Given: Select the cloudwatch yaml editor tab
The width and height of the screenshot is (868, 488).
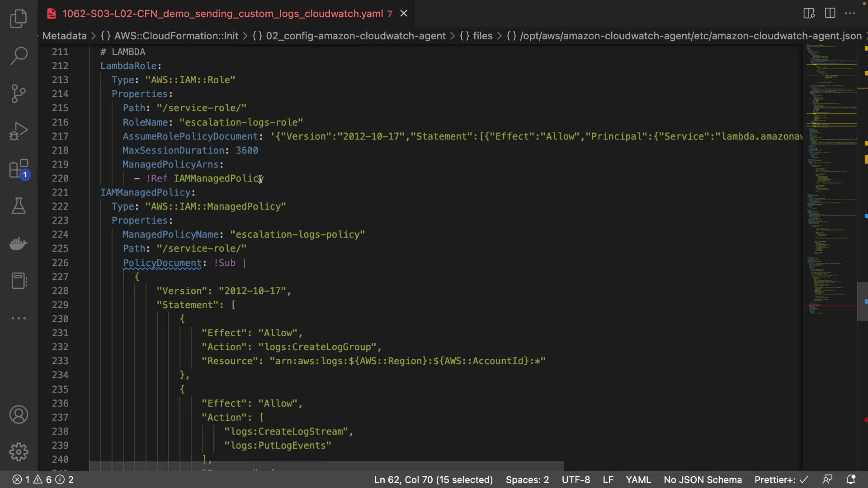Looking at the screenshot, I should (222, 14).
